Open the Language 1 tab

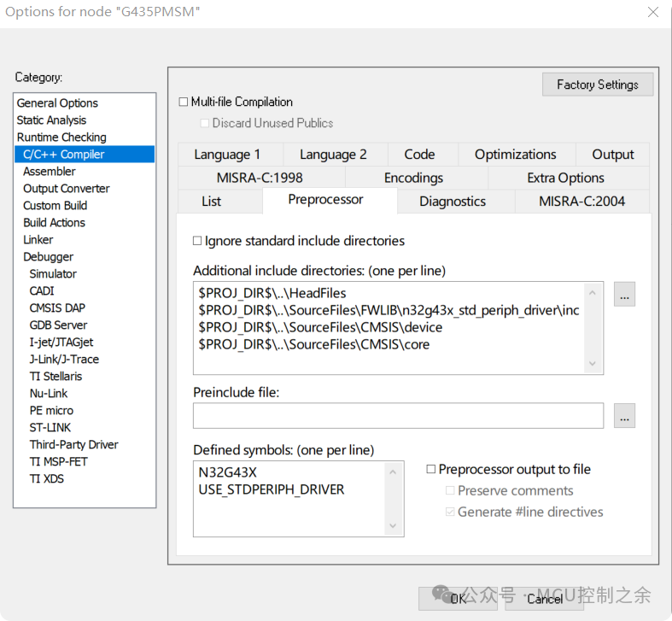[x=231, y=155]
